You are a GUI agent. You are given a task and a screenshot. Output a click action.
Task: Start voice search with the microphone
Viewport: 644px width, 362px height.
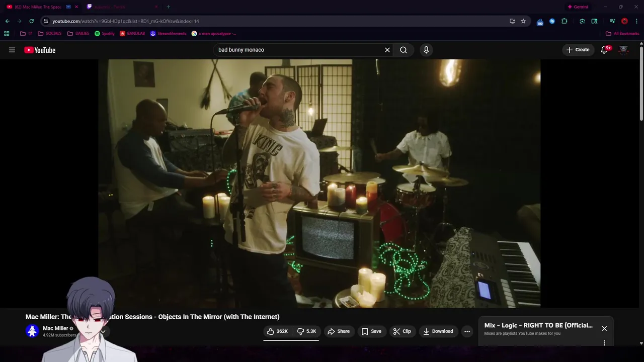coord(426,50)
